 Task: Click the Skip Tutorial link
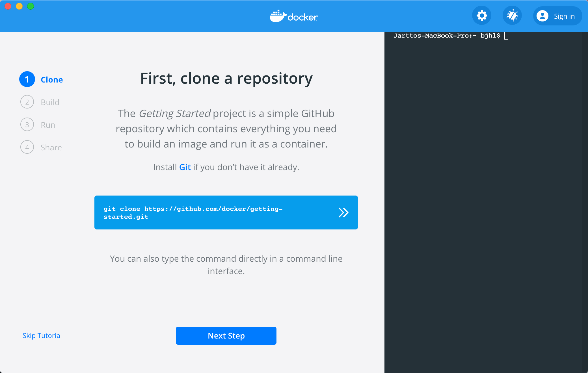click(42, 336)
